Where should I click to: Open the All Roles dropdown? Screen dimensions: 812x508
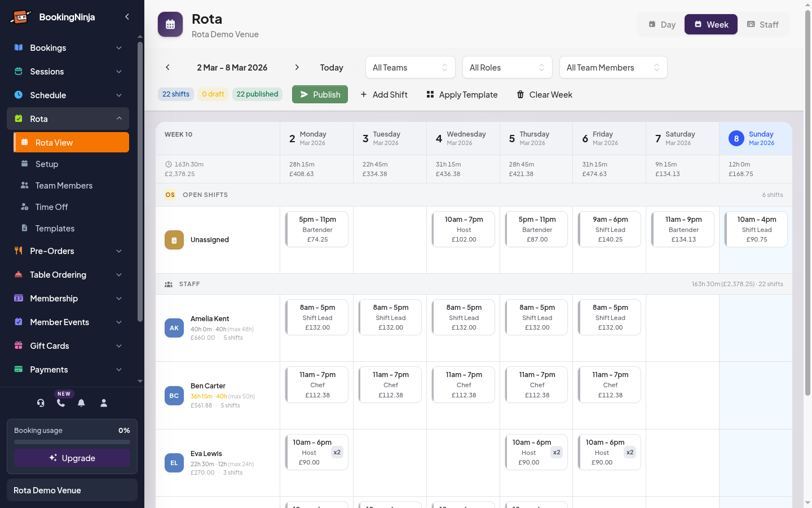pos(507,67)
